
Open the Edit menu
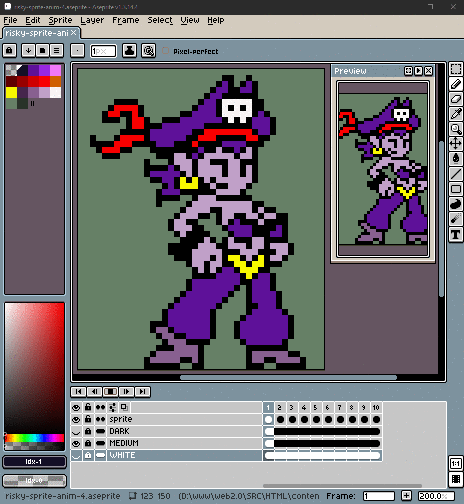click(x=33, y=20)
